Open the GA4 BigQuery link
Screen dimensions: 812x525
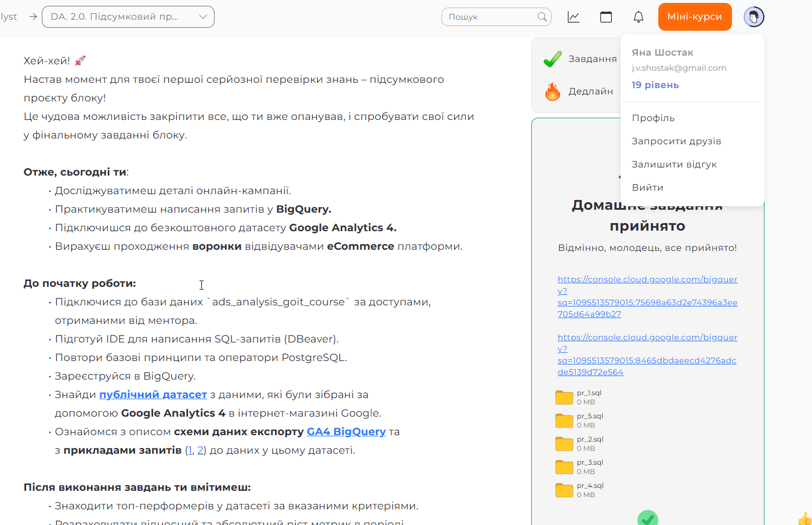pos(346,432)
